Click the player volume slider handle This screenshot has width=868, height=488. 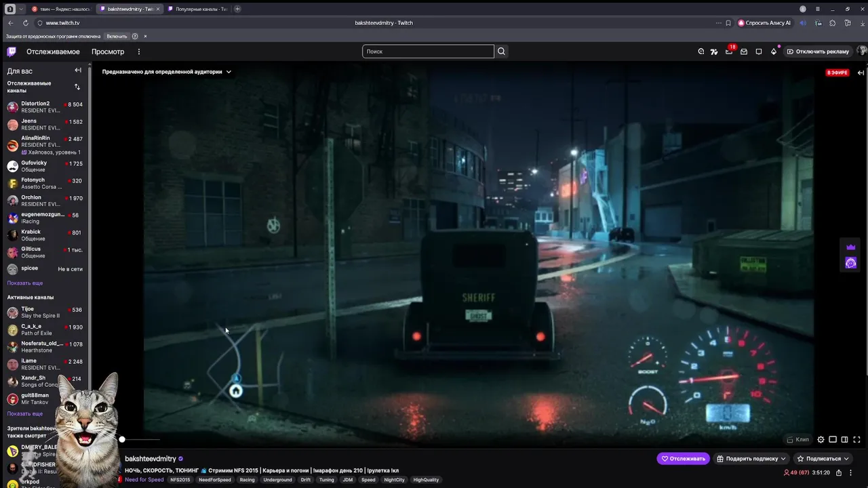pyautogui.click(x=122, y=439)
